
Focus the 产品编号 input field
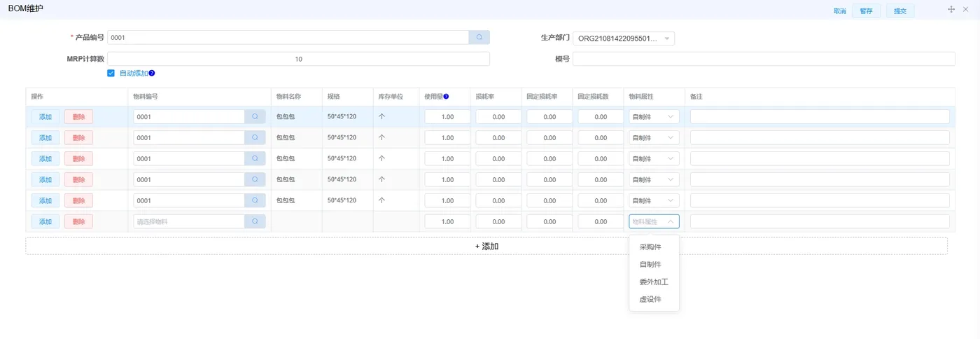tap(288, 38)
